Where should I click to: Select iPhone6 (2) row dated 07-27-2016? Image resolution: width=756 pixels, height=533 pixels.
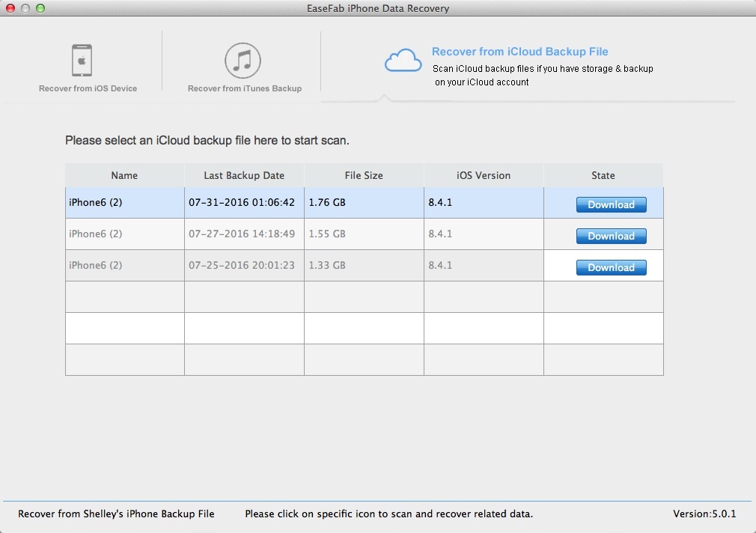click(x=364, y=234)
